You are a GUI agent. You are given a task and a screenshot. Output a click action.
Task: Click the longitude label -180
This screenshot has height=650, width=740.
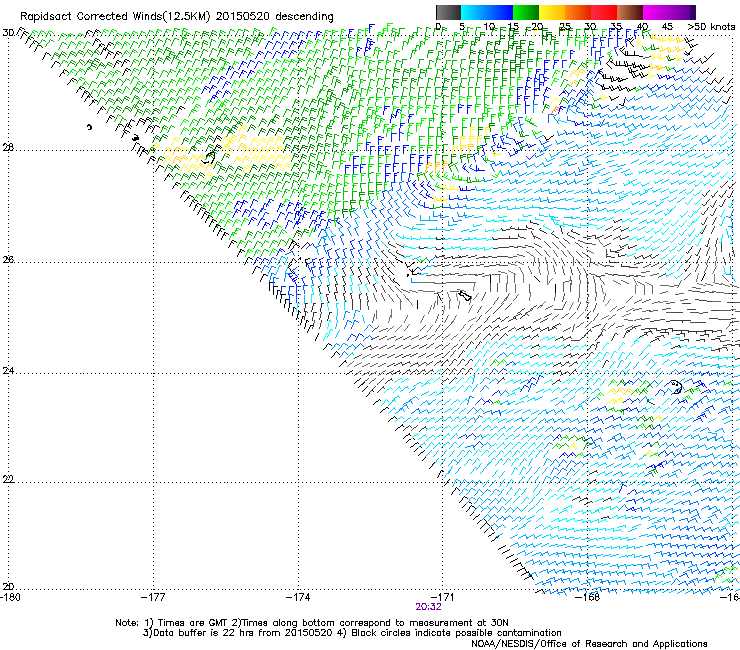click(x=10, y=597)
